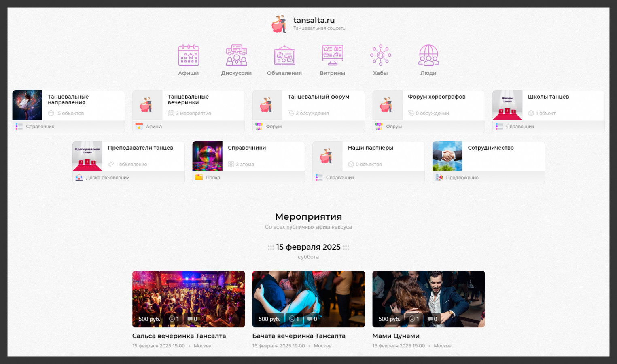Open the Сотрудничество handshake thumbnail
Viewport: 617px width, 364px height.
click(447, 156)
